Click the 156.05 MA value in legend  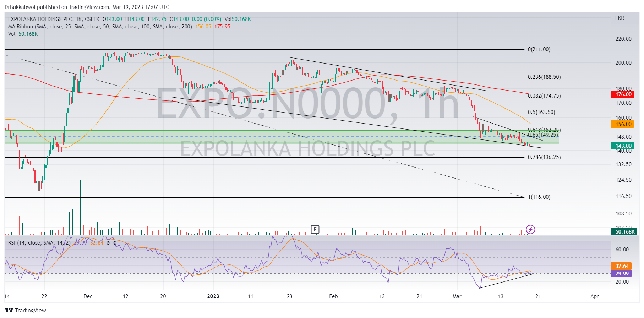203,27
